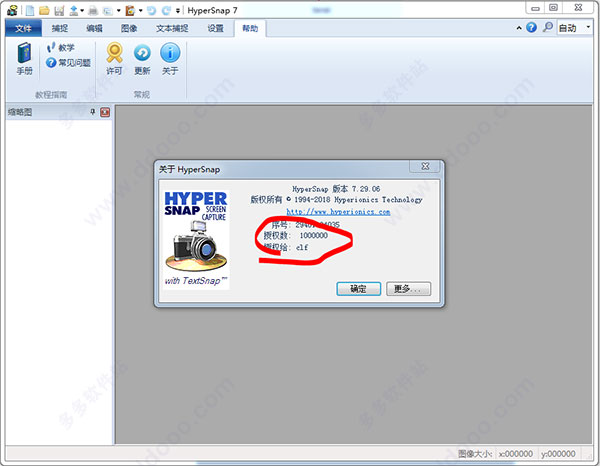Click the x:000000 status bar field
This screenshot has height=466, width=600.
(515, 454)
